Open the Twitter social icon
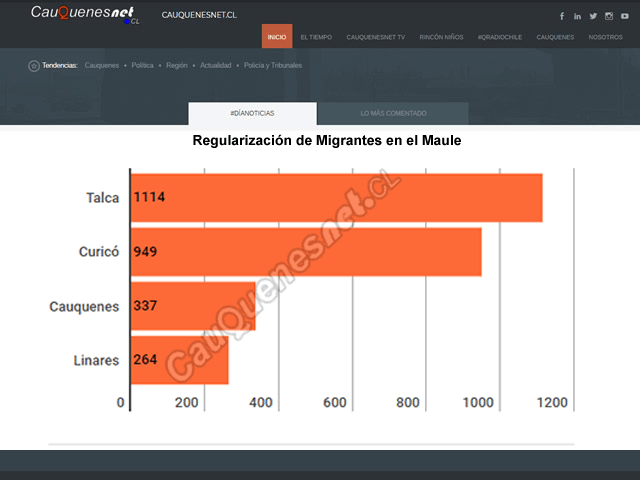640x480 pixels. (593, 16)
